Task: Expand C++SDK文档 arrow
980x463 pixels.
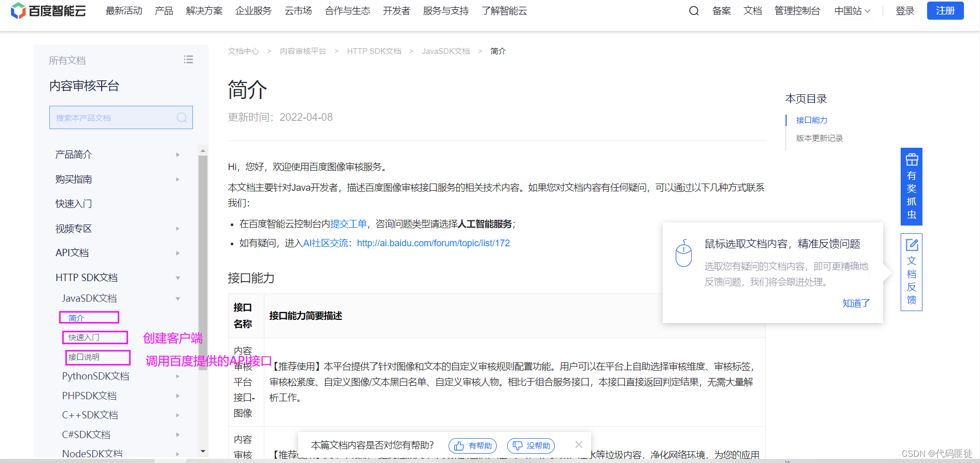Action: pos(178,415)
